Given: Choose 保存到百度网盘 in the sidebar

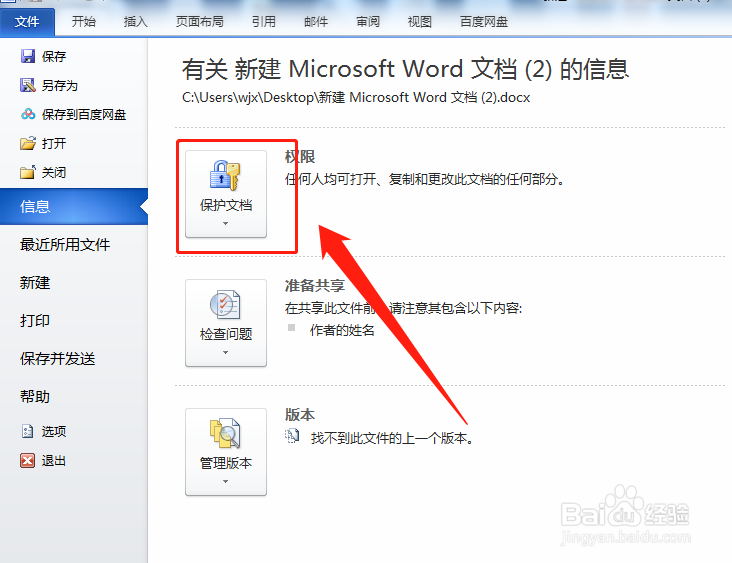Looking at the screenshot, I should pyautogui.click(x=84, y=114).
